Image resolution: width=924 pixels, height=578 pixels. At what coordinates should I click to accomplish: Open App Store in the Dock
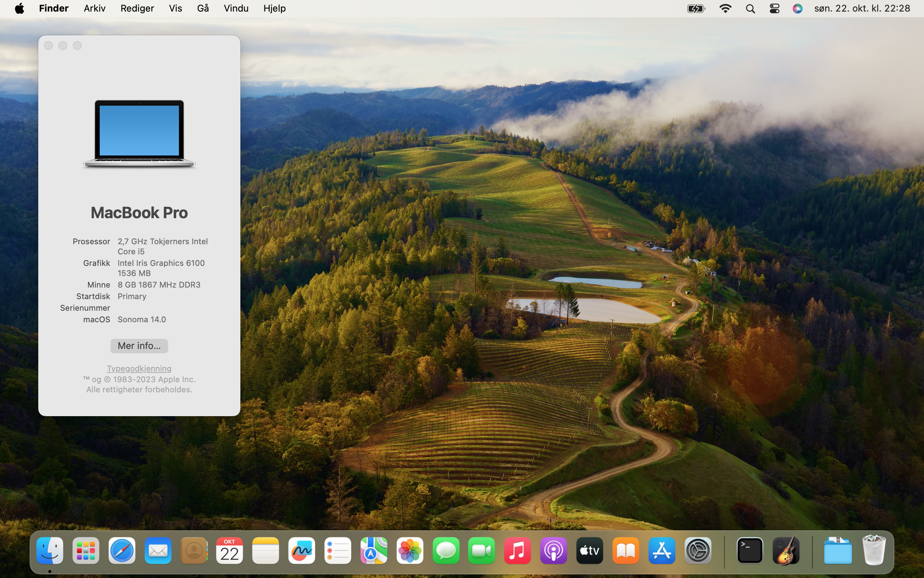(662, 551)
